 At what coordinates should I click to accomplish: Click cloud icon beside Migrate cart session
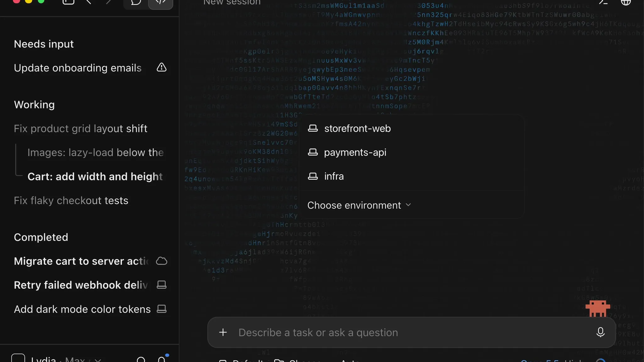(x=161, y=261)
